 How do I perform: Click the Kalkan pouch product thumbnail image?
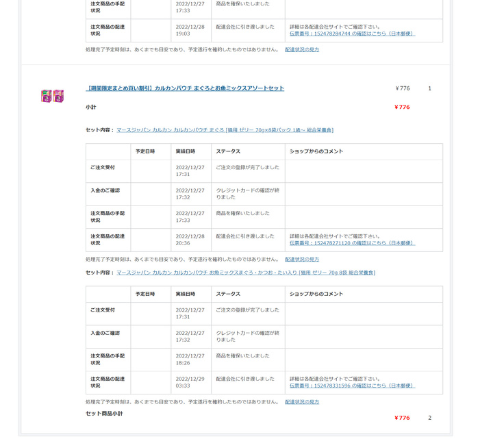coord(52,96)
